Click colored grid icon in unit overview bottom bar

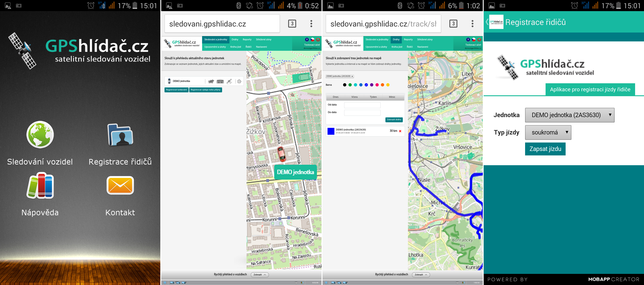(302, 283)
